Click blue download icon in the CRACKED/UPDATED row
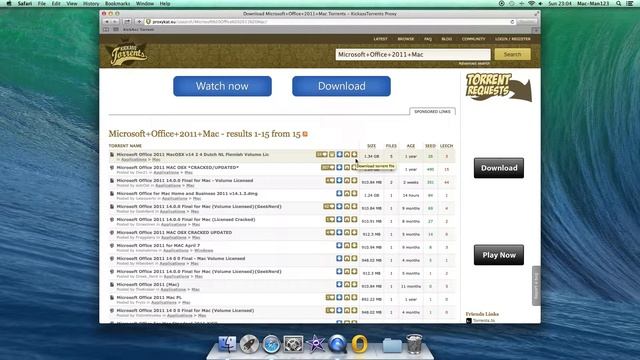 [x=340, y=167]
